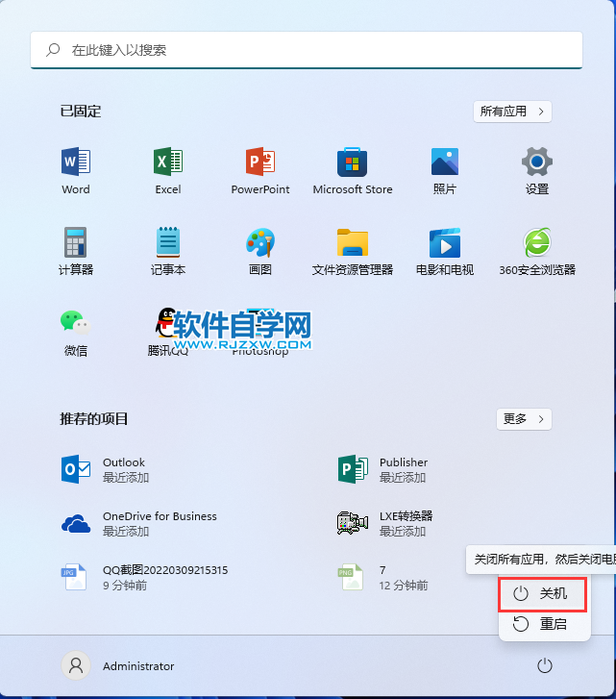
Task: Launch 360安全浏览器
Action: (536, 251)
